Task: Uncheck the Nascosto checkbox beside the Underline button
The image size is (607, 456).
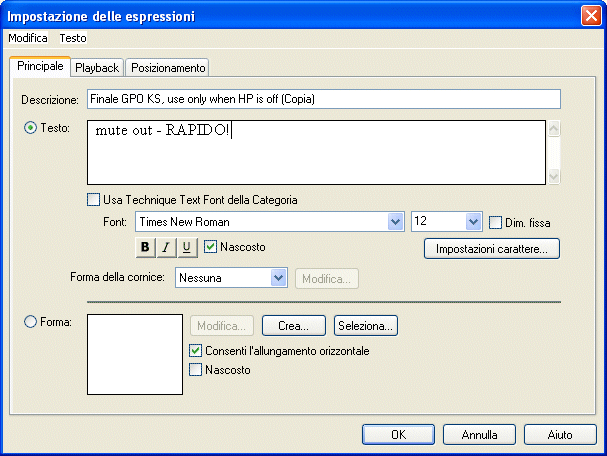Action: pos(210,247)
